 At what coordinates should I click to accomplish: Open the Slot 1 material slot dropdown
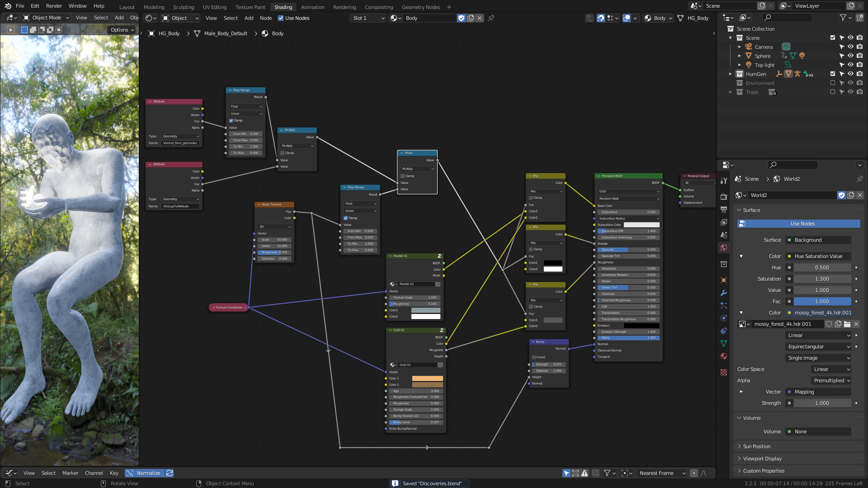pyautogui.click(x=368, y=18)
